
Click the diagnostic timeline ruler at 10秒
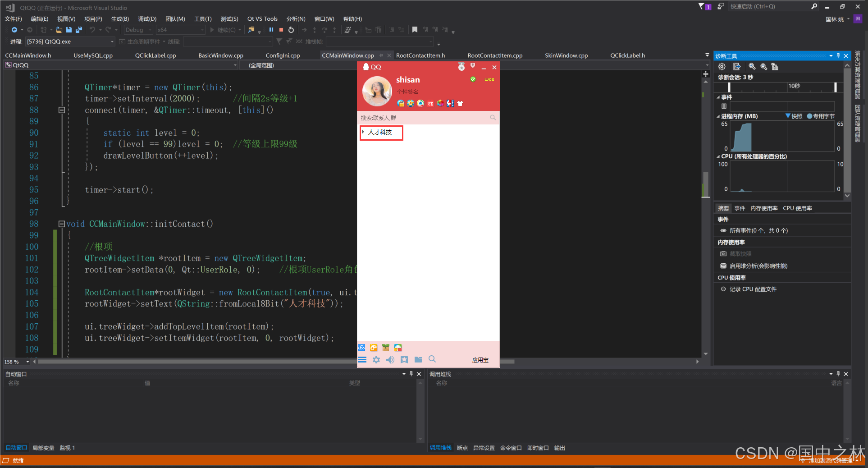tap(794, 86)
